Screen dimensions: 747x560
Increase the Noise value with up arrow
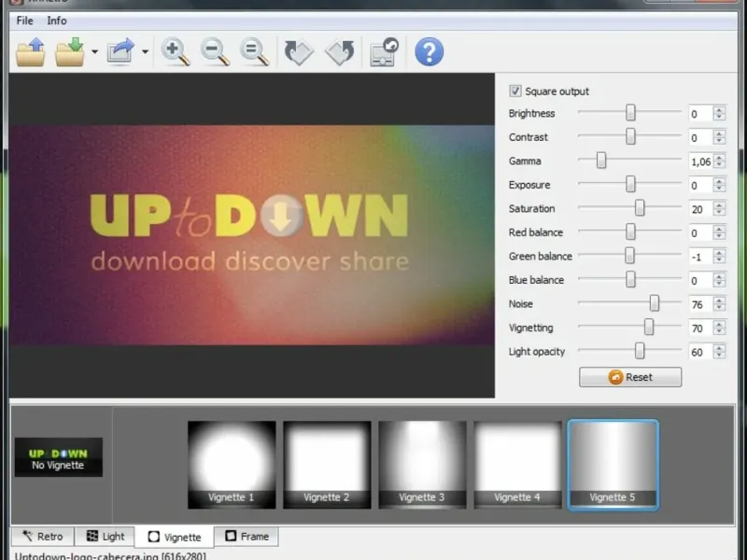coord(719,301)
